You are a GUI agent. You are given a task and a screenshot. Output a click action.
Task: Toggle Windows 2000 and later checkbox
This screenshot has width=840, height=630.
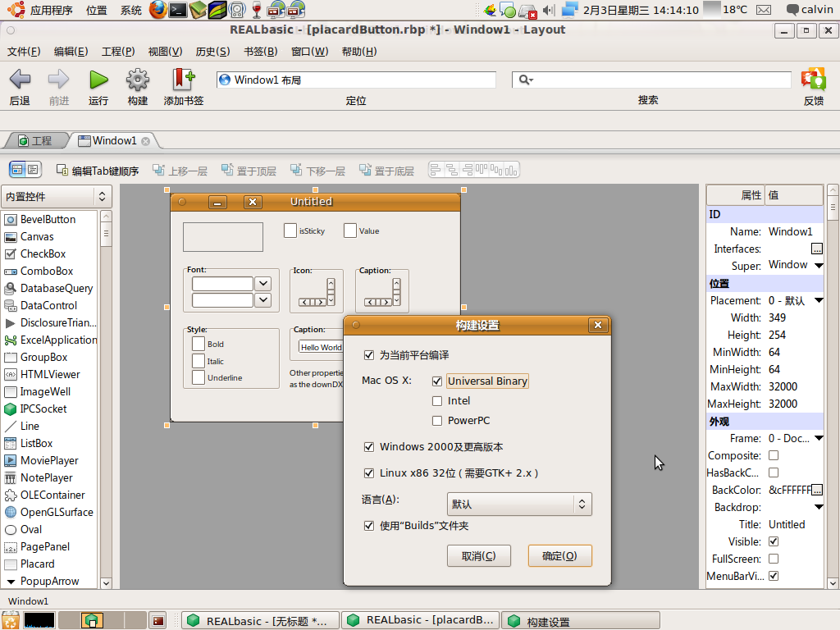[368, 447]
